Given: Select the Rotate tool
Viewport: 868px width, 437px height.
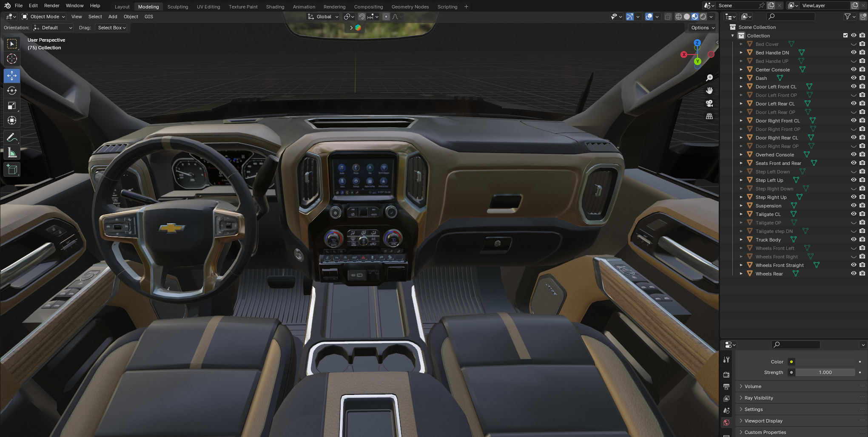Looking at the screenshot, I should (x=12, y=91).
